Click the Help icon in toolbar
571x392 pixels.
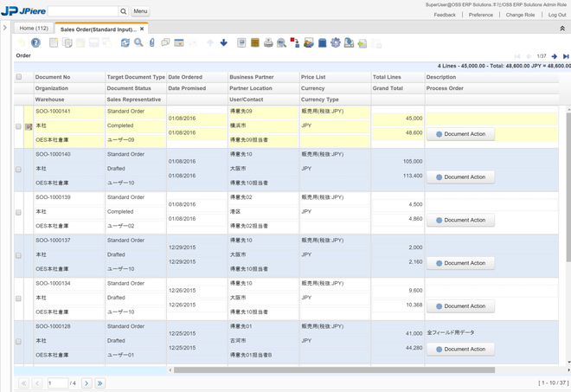[35, 42]
